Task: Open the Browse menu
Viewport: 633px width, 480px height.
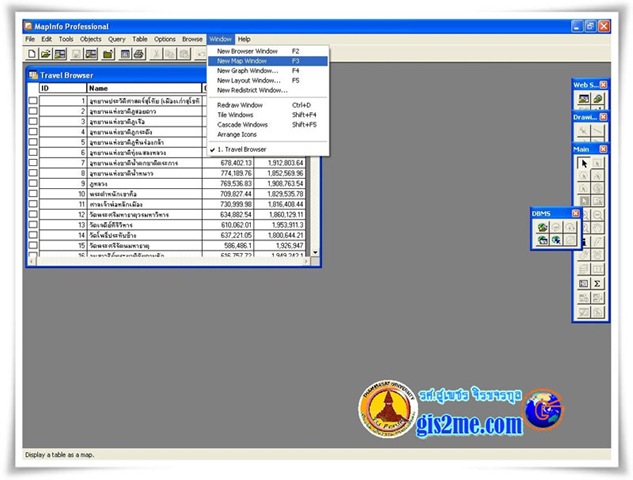Action: 192,39
